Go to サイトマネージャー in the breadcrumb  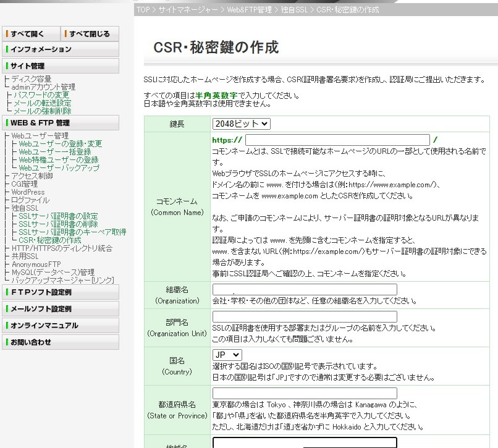coord(188,9)
